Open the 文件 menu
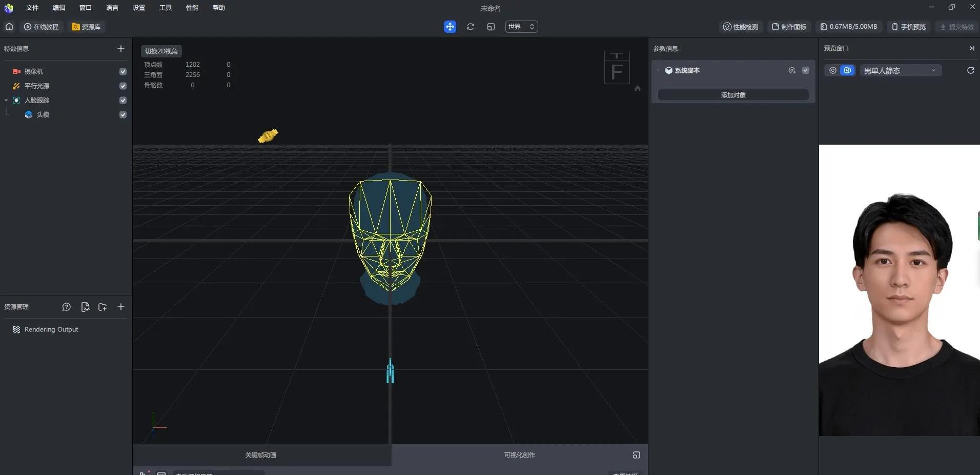 (x=32, y=8)
